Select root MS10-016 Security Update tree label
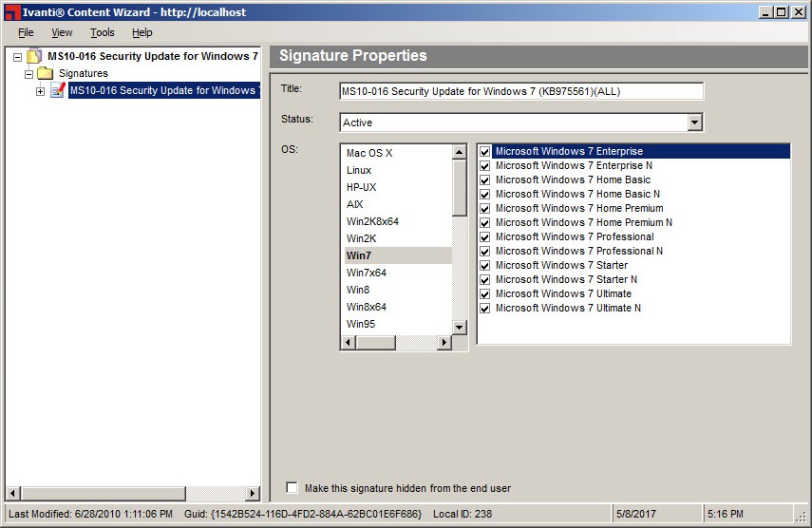The image size is (812, 528). point(152,56)
